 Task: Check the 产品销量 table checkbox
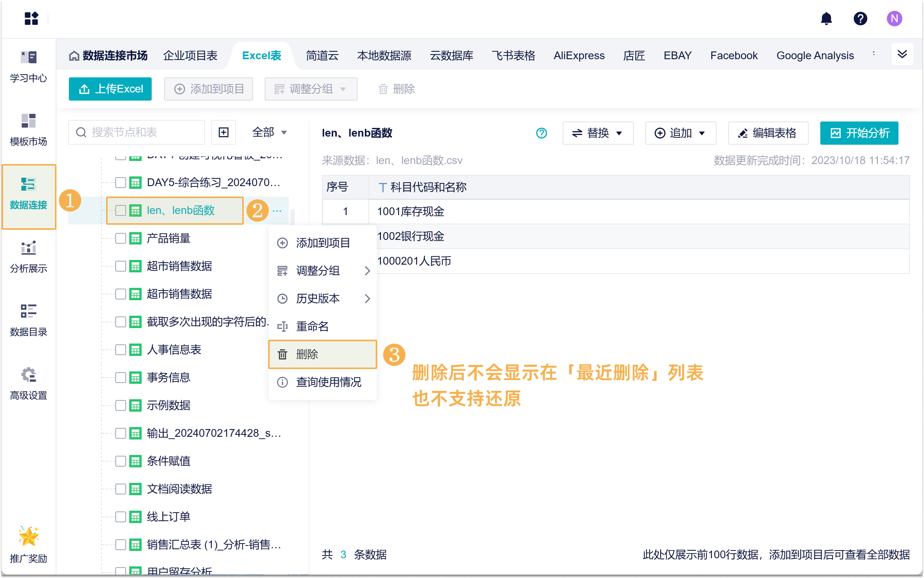click(121, 238)
